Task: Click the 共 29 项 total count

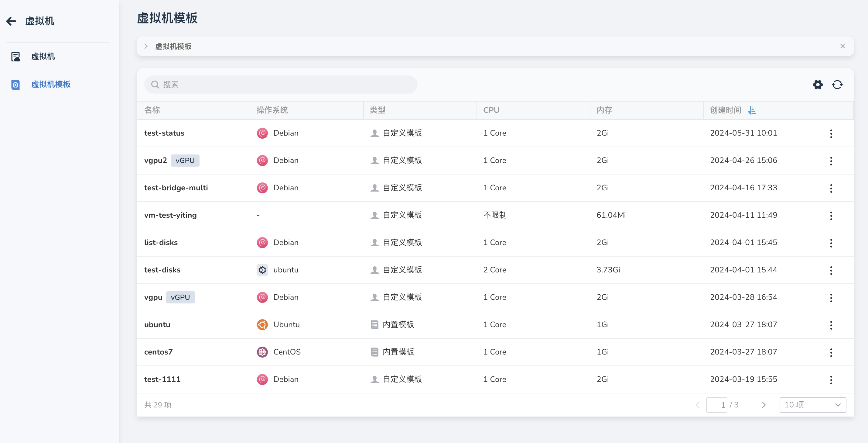Action: [158, 404]
